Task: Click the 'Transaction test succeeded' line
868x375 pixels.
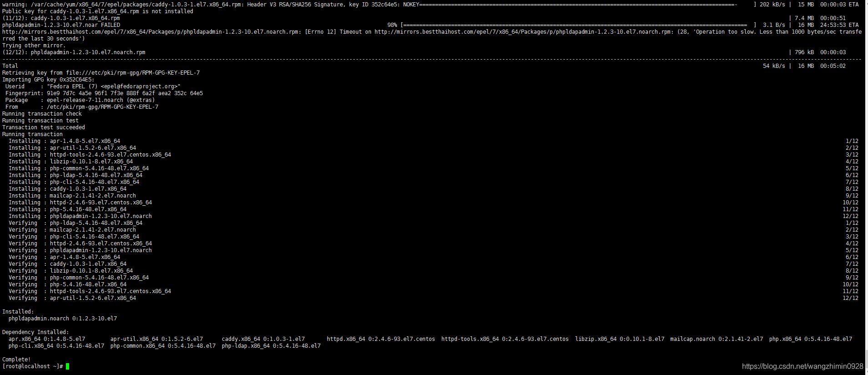Action: point(44,127)
